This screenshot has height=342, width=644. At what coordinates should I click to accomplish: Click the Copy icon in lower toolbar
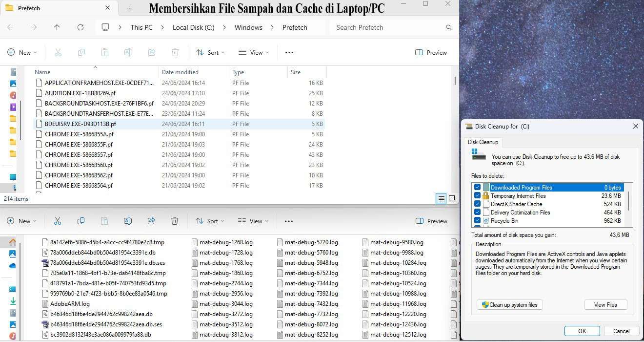point(81,221)
